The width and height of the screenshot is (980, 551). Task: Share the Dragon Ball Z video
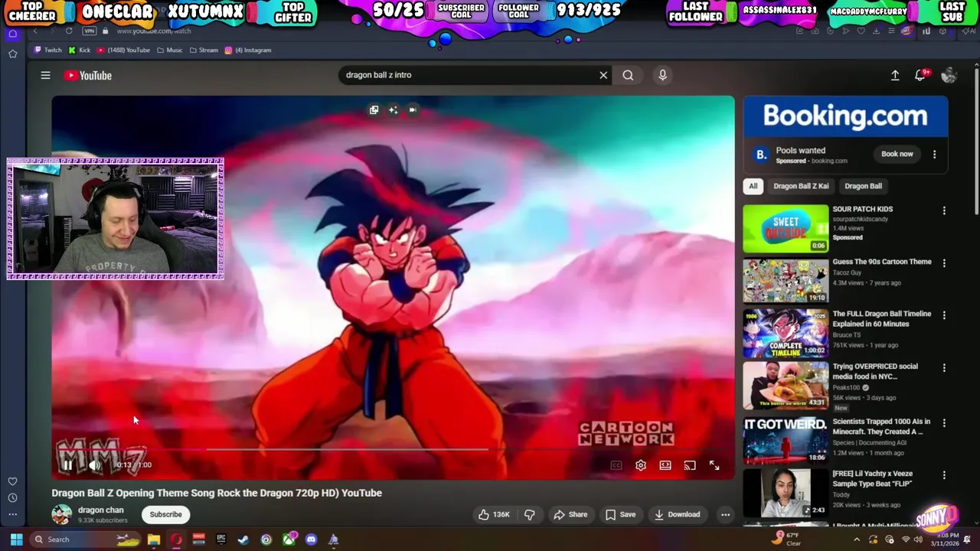[570, 514]
